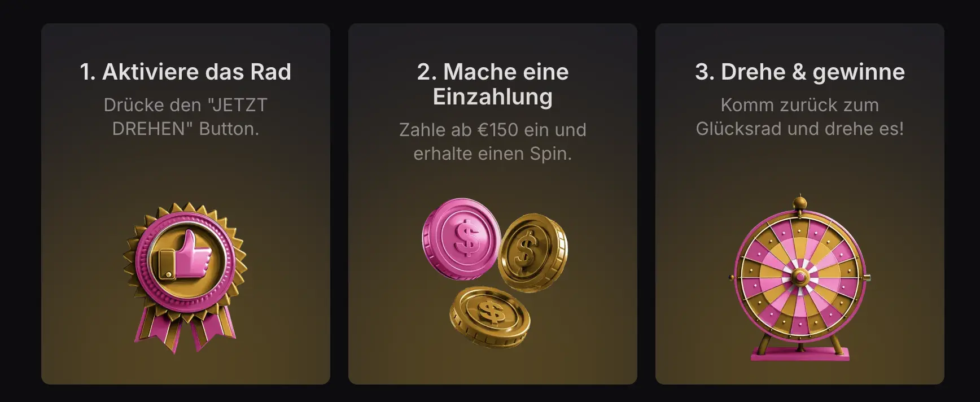Select the "2. Mache eine Einzahlung" heading
Image resolution: width=980 pixels, height=402 pixels.
(x=493, y=84)
